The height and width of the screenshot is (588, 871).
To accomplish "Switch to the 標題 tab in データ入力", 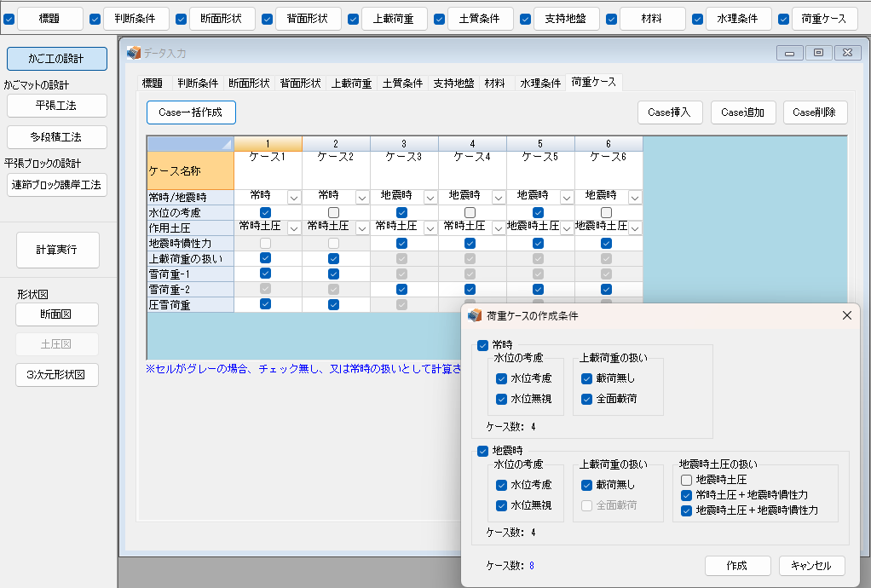I will coord(153,84).
